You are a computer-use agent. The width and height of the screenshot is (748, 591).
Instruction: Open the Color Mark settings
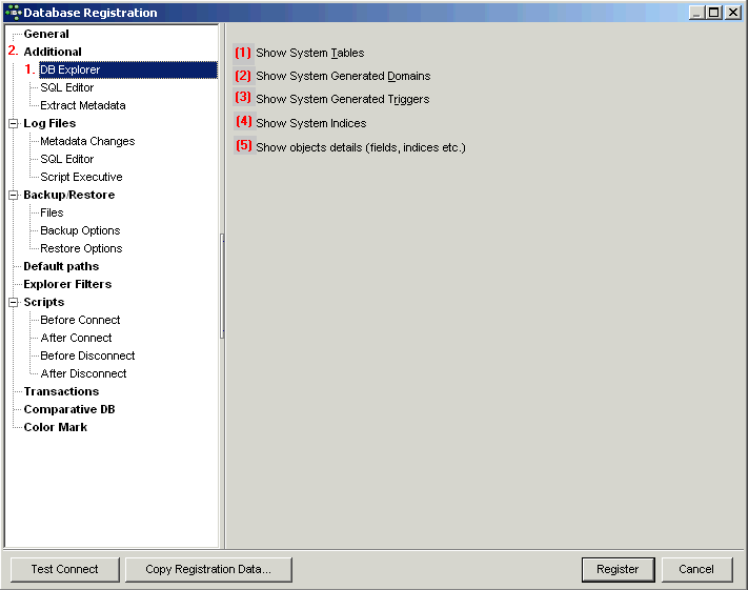[55, 428]
